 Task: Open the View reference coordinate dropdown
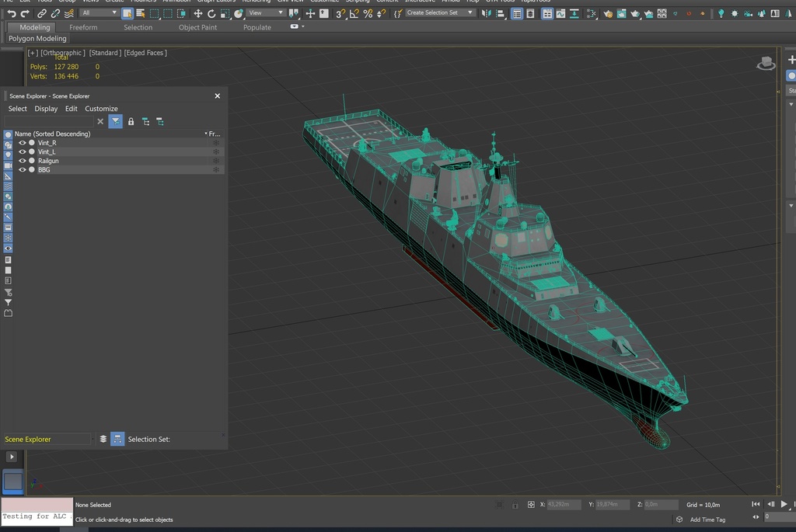[267, 13]
